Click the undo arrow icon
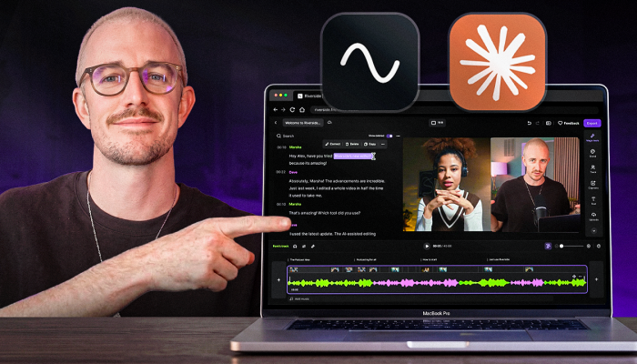 (529, 123)
